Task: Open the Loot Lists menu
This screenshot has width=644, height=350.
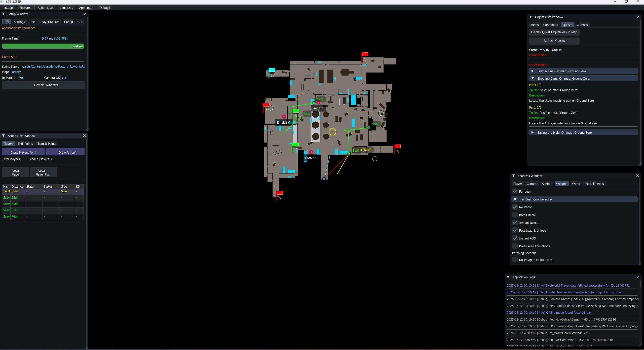Action: tap(66, 8)
